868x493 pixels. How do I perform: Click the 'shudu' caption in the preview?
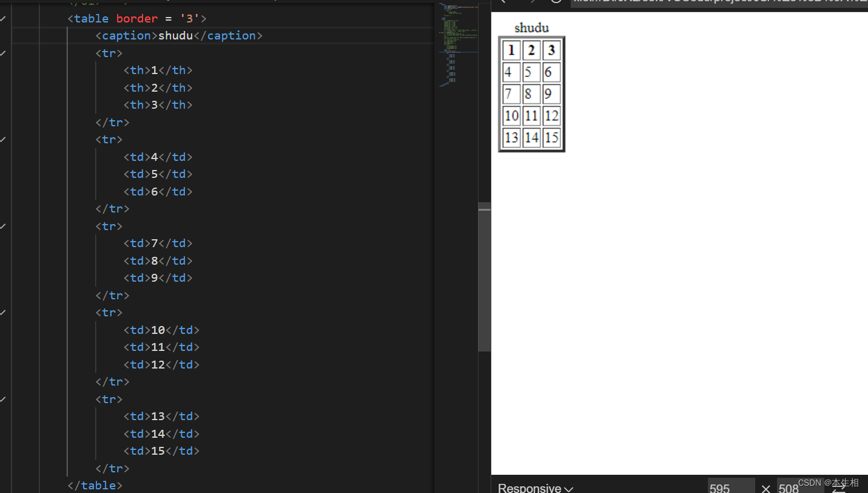click(x=531, y=28)
